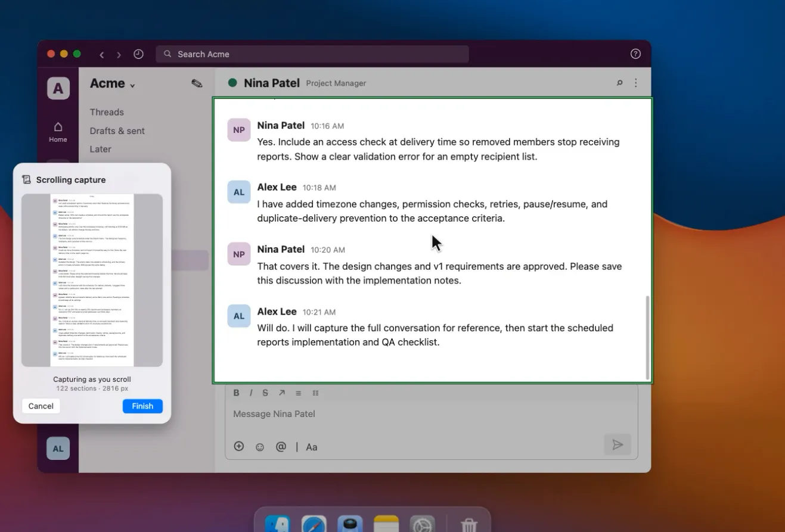The height and width of the screenshot is (532, 785).
Task: Click the Alex Lee sender name at 10:21 AM
Action: tap(277, 311)
